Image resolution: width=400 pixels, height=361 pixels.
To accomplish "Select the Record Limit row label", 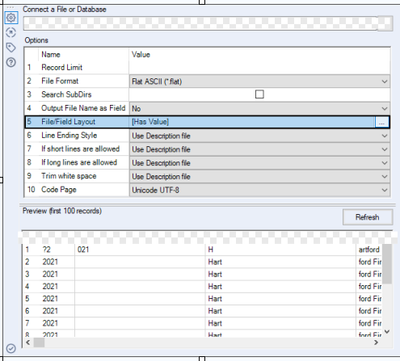I will pos(62,67).
